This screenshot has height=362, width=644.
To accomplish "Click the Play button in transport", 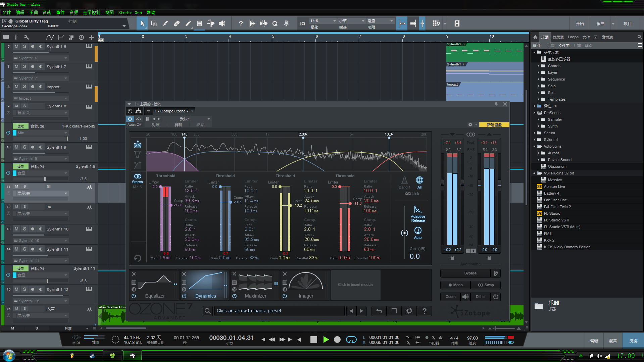I will tap(326, 340).
